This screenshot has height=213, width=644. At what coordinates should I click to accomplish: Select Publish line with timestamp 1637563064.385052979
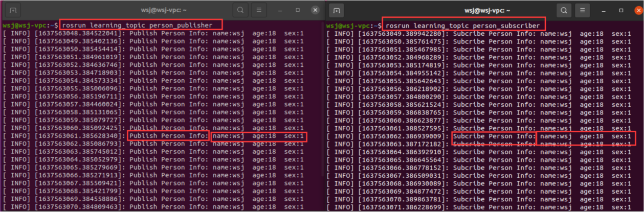[x=153, y=160]
